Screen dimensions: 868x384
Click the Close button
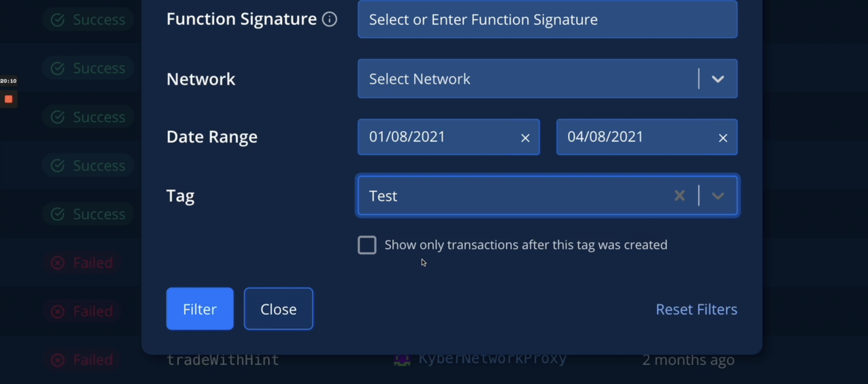point(278,309)
